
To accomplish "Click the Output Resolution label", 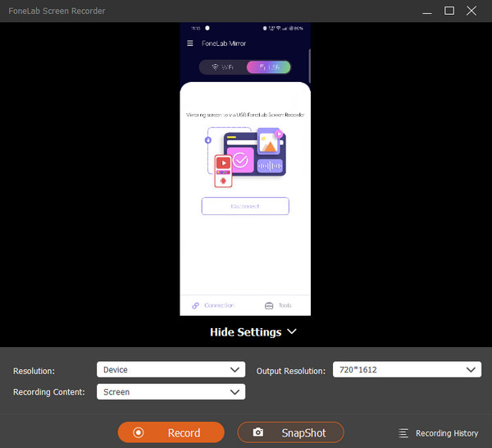I will (291, 371).
